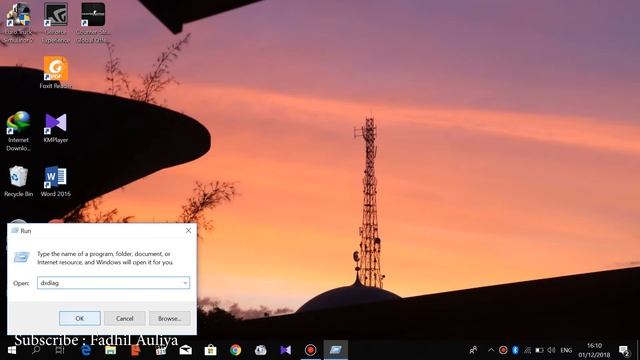
Task: Open Action Center notifications icon
Action: 624,350
